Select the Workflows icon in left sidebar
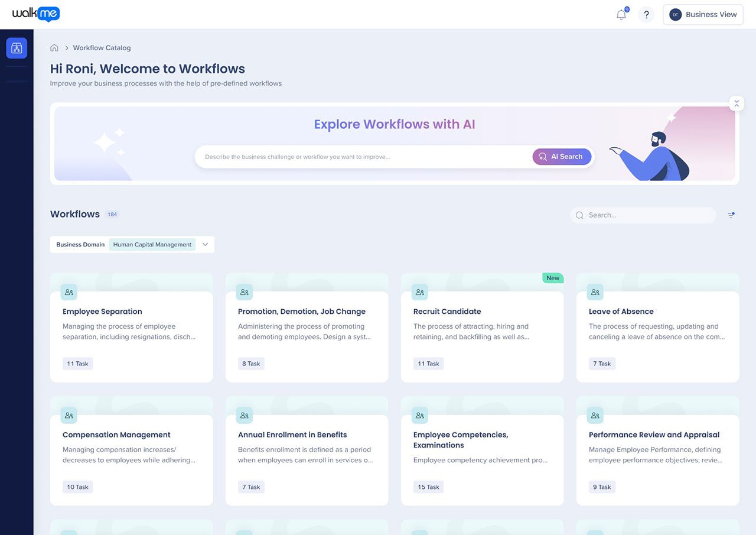The image size is (756, 535). (17, 48)
